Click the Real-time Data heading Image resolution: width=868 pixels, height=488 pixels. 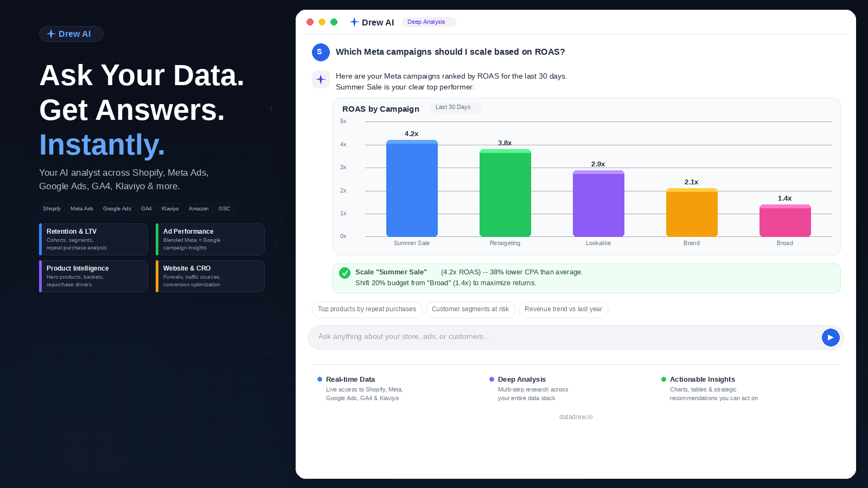point(350,380)
